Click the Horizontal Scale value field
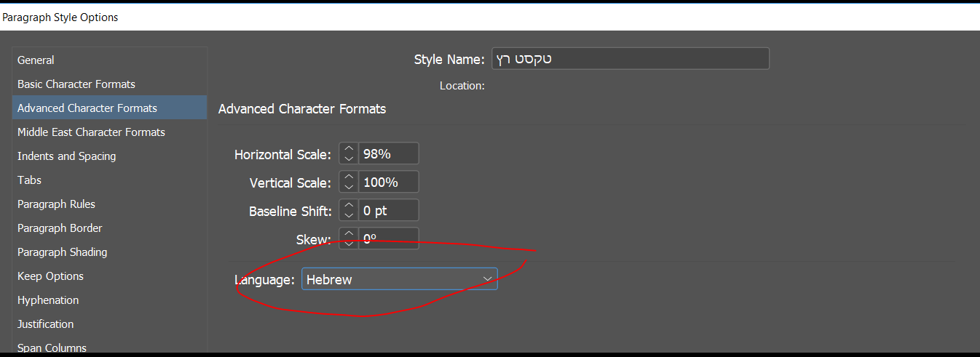 pyautogui.click(x=388, y=154)
